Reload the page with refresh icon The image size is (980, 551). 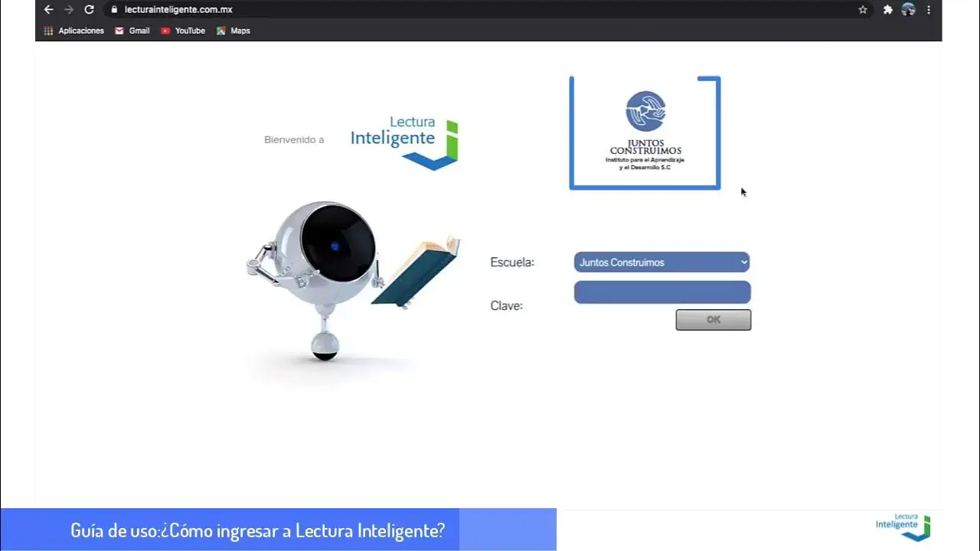89,10
